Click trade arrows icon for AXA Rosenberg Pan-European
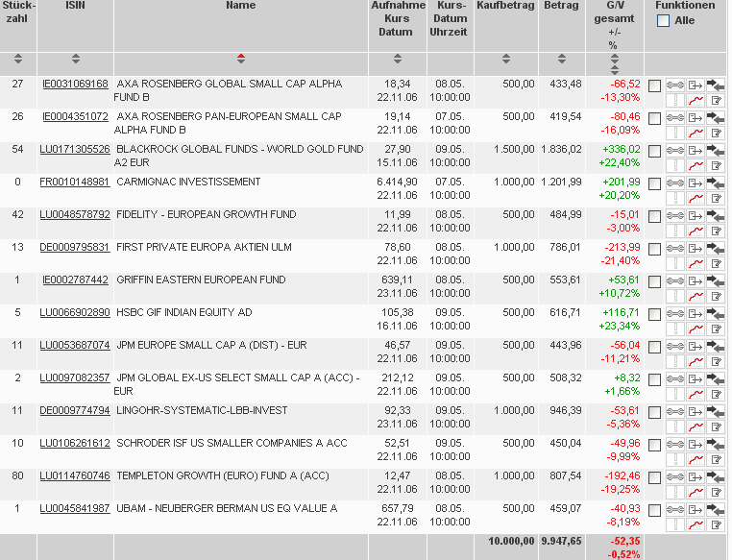Screen dimensions: 732x560 tap(716, 117)
